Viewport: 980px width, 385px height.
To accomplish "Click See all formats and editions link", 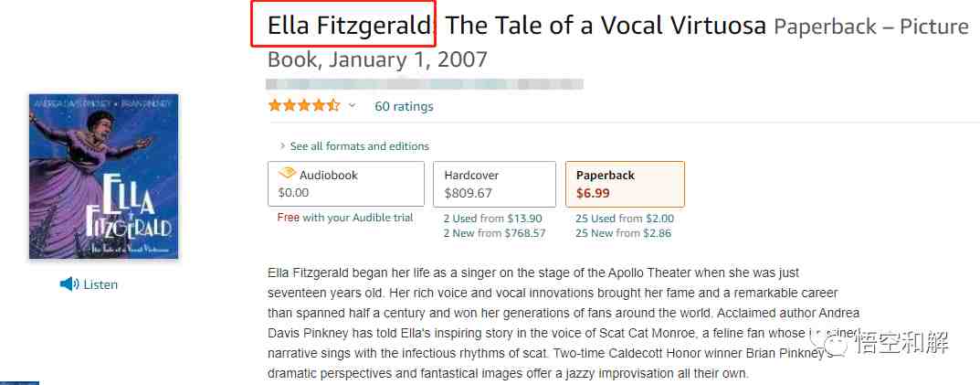I will point(359,146).
